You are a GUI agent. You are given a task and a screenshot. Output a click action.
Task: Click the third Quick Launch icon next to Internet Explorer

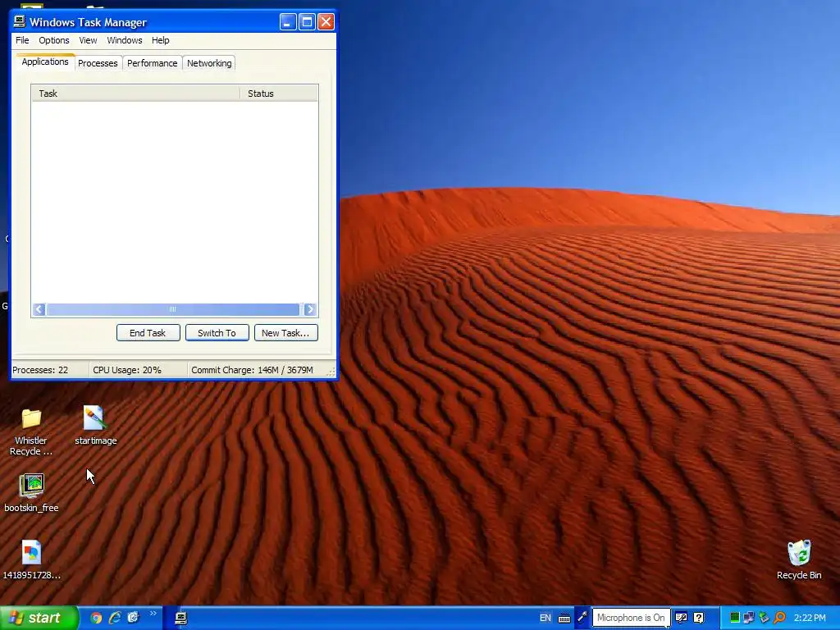click(133, 618)
